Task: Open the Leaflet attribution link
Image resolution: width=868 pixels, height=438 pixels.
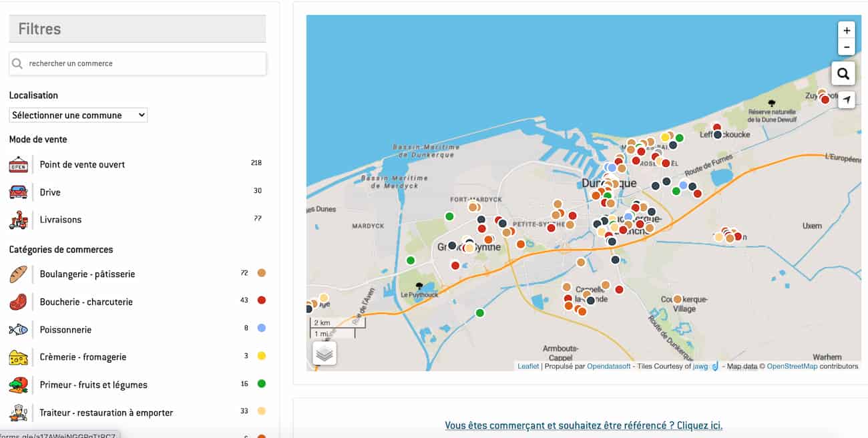Action: pos(528,366)
